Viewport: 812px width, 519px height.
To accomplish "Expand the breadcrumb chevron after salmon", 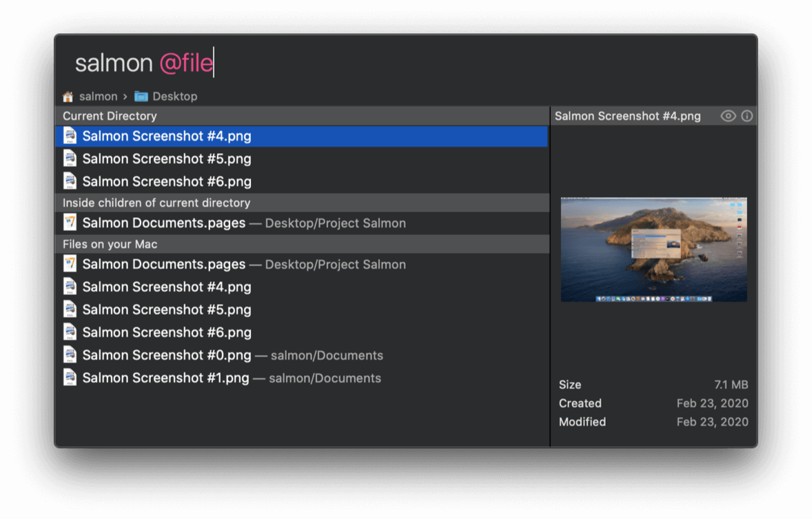I will [x=125, y=97].
